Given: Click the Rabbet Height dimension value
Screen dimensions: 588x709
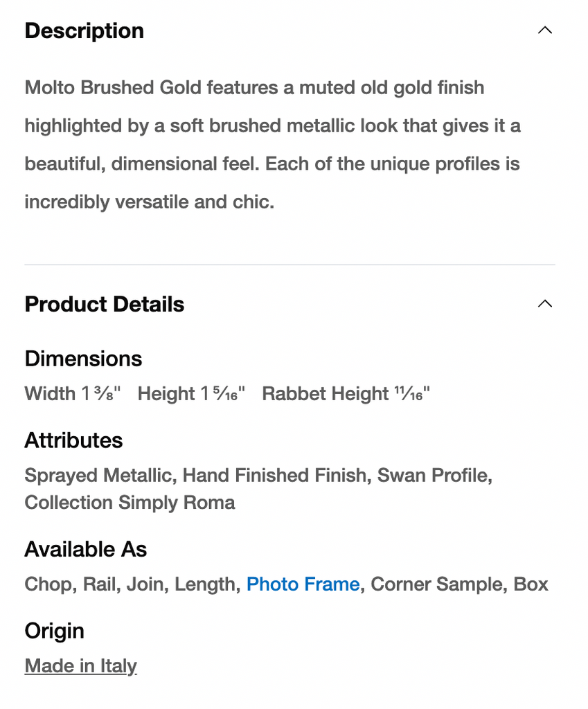Looking at the screenshot, I should [346, 394].
